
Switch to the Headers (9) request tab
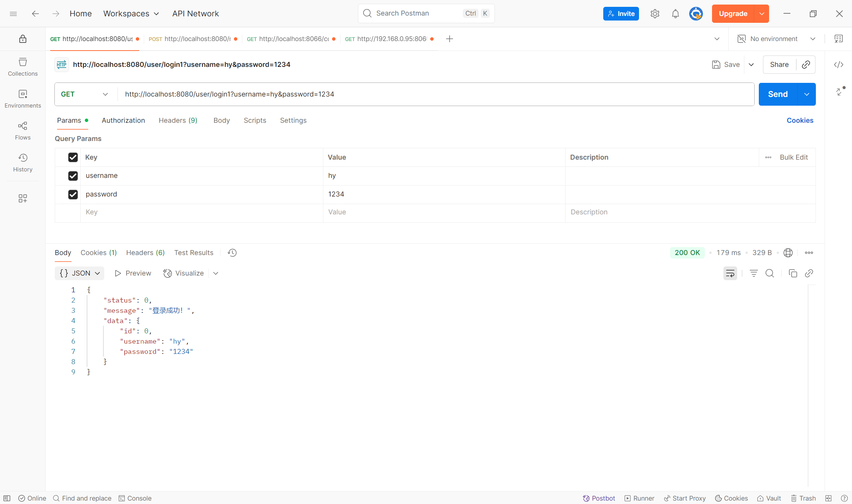pos(178,120)
